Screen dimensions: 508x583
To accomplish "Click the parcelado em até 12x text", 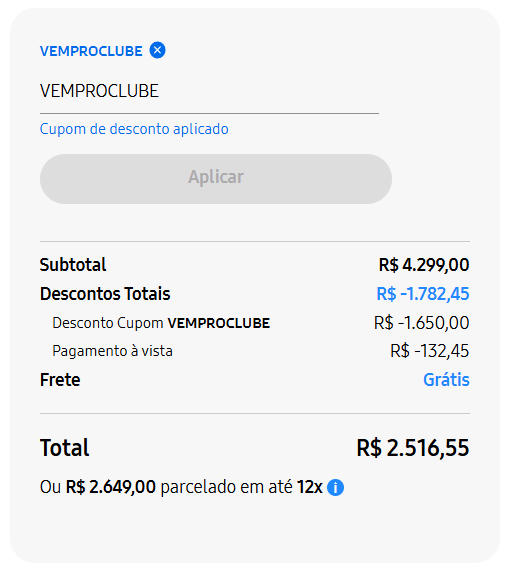I will pyautogui.click(x=241, y=487).
